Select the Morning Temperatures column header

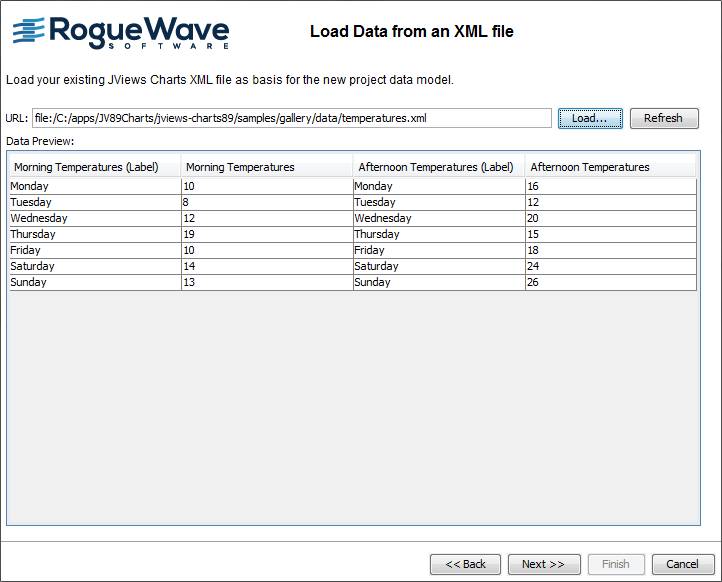pos(266,167)
